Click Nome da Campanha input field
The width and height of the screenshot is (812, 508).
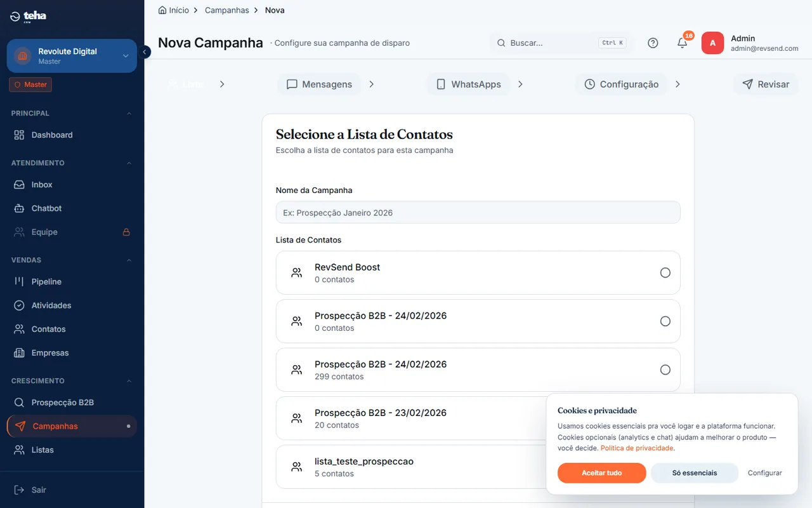point(478,213)
